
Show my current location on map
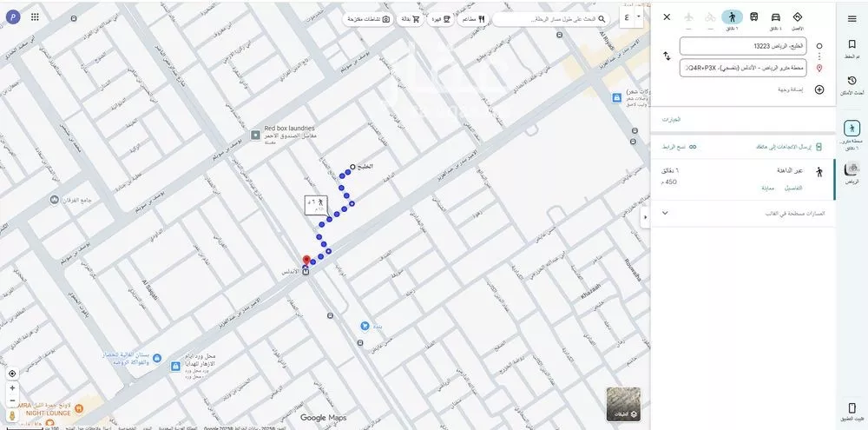tap(12, 374)
